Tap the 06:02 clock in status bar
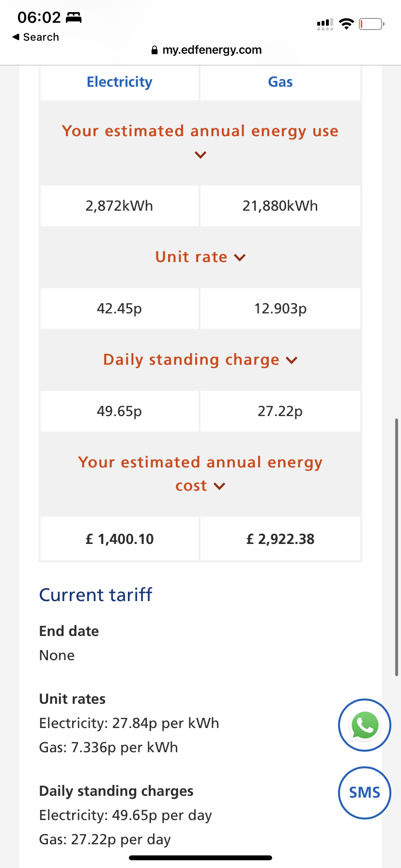Viewport: 401px width, 868px height. [x=39, y=18]
